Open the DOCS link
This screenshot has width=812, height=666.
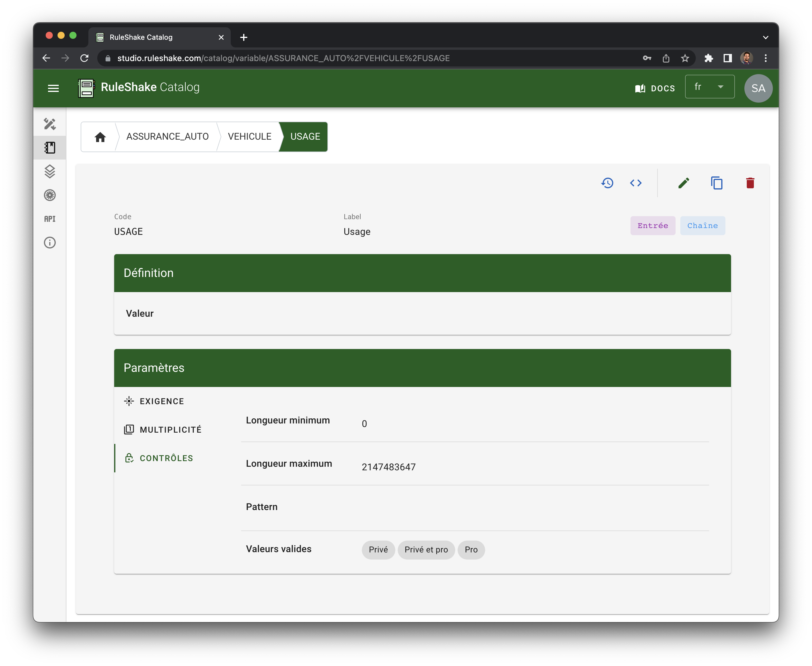[x=655, y=88]
